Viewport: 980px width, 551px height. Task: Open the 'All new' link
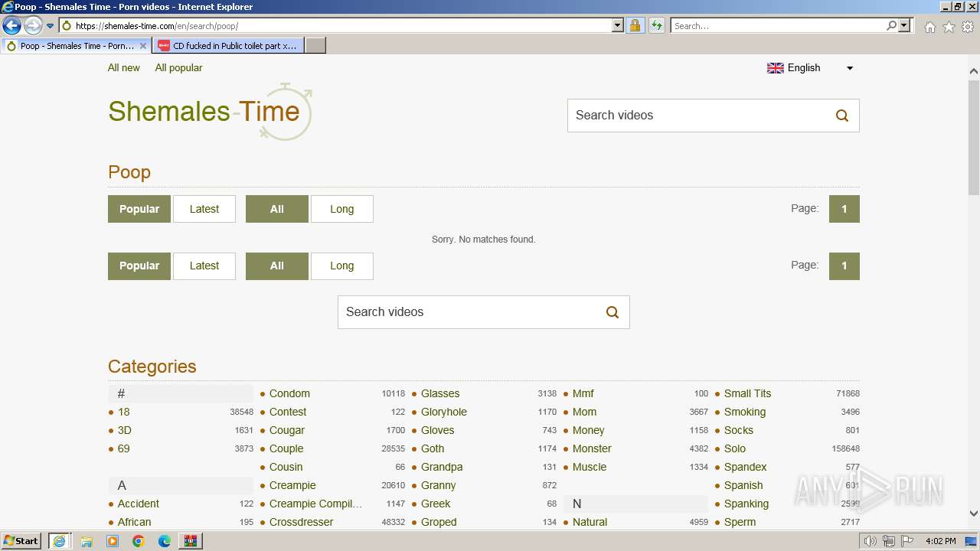tap(124, 67)
